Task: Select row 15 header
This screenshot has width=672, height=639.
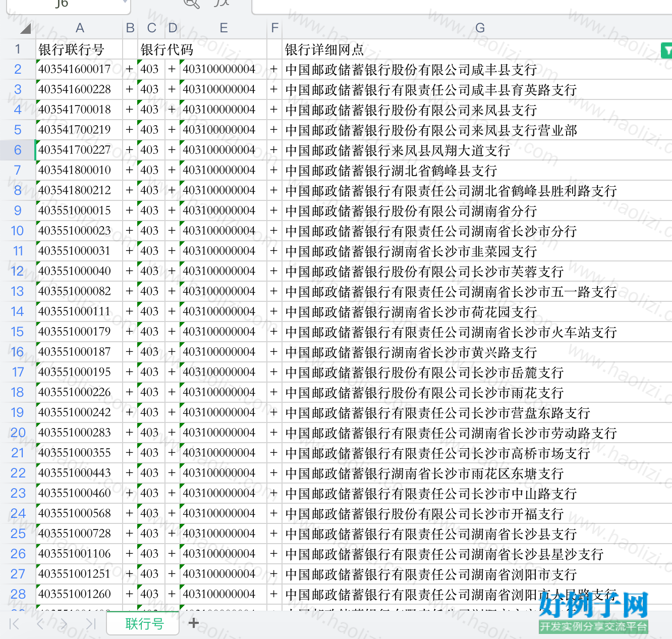Action: point(18,332)
